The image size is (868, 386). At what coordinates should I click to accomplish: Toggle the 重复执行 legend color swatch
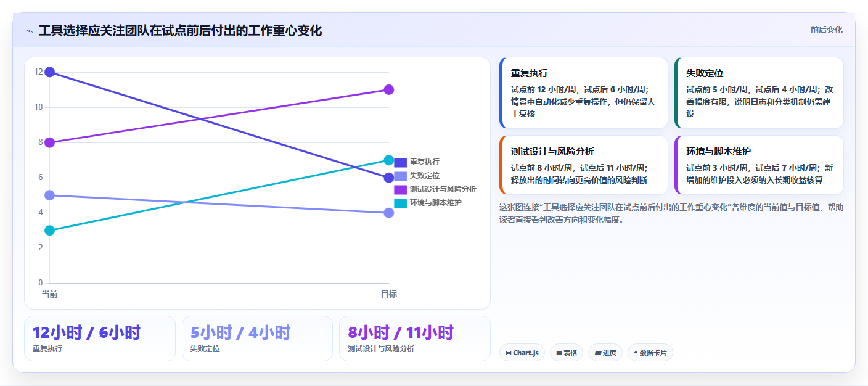tap(400, 162)
